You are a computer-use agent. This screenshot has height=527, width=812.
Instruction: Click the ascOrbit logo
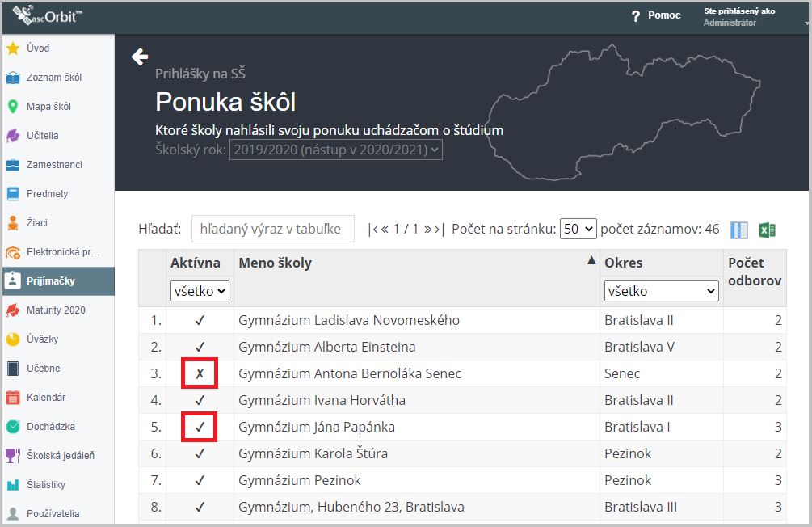tap(47, 15)
